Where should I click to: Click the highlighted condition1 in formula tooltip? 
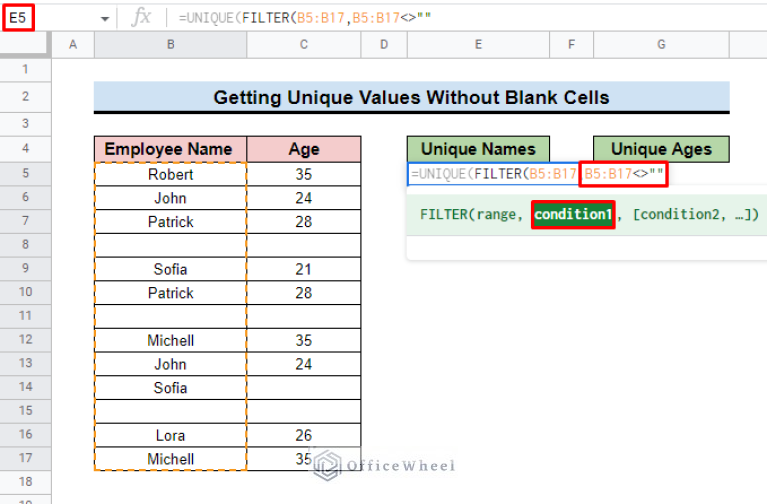[572, 214]
